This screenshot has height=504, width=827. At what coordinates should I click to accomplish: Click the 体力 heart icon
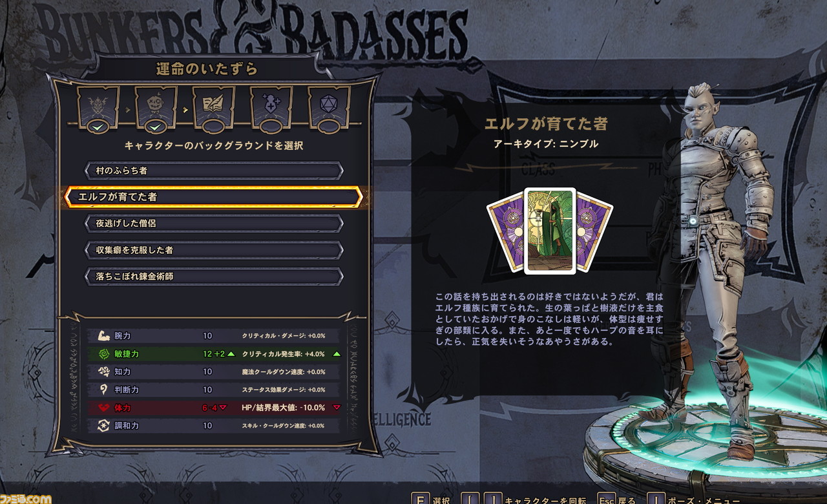pyautogui.click(x=102, y=408)
